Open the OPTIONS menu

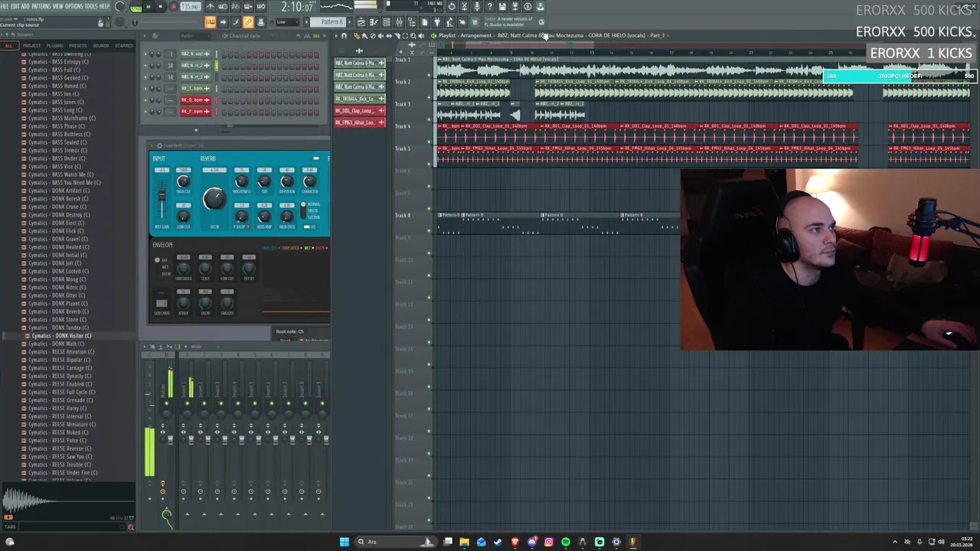74,6
